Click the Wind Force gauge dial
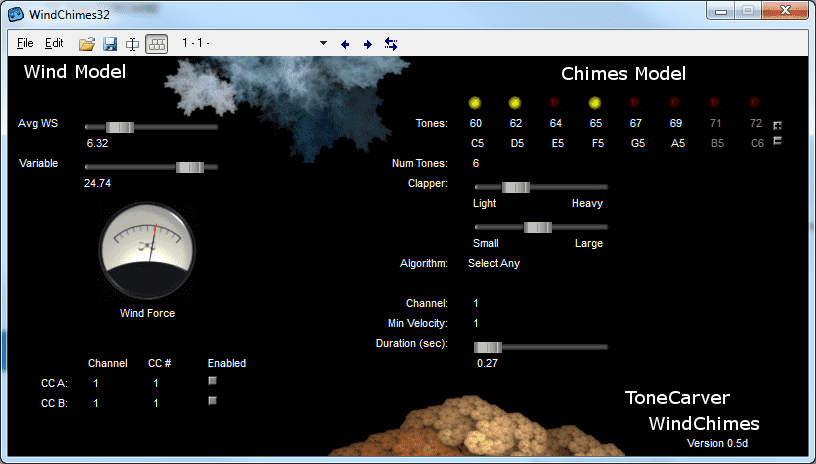Screen dimensions: 816x464 pyautogui.click(x=147, y=251)
